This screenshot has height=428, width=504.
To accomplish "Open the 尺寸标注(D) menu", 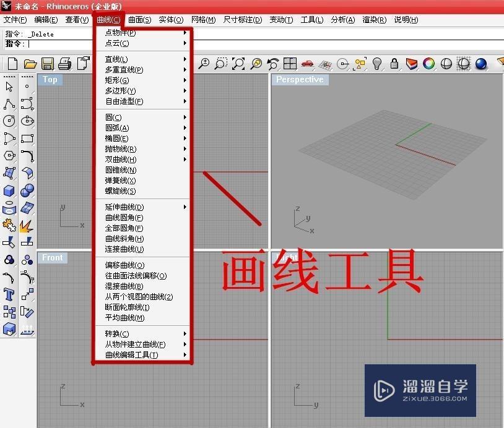I will coord(243,20).
